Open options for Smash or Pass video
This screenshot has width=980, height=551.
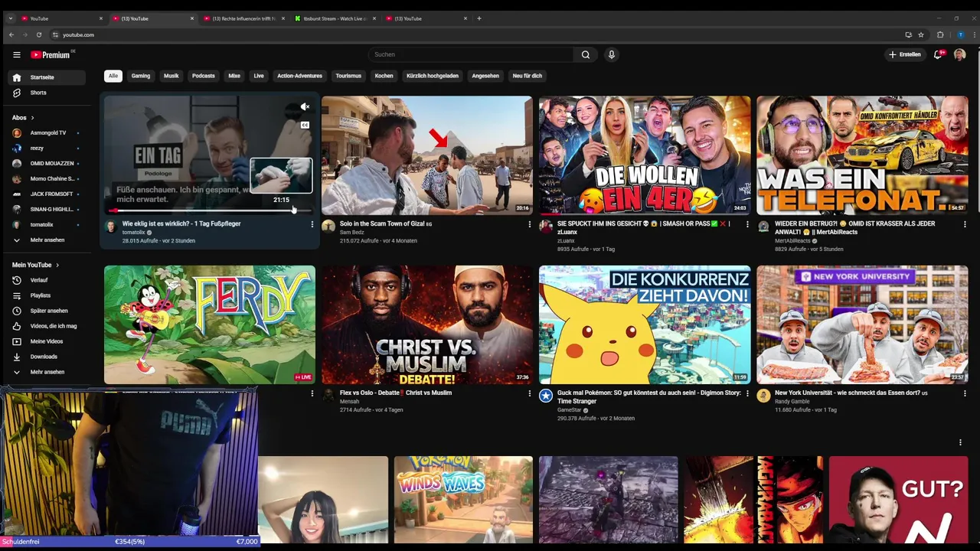click(x=746, y=224)
